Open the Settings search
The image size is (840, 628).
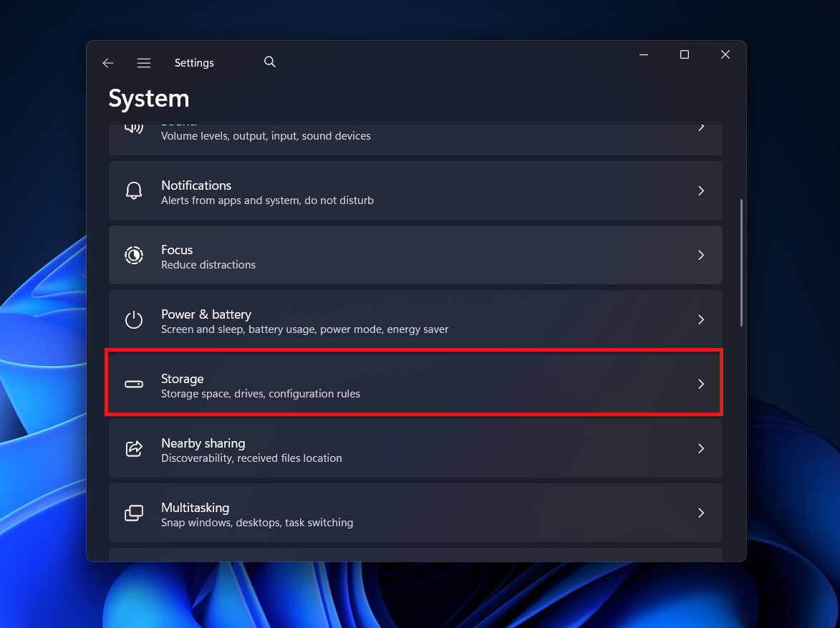pyautogui.click(x=270, y=62)
